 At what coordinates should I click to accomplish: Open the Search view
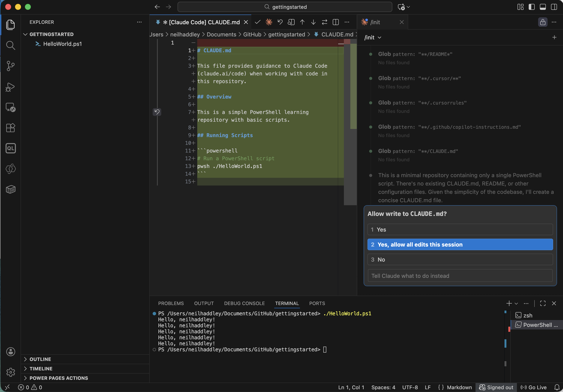pos(11,45)
